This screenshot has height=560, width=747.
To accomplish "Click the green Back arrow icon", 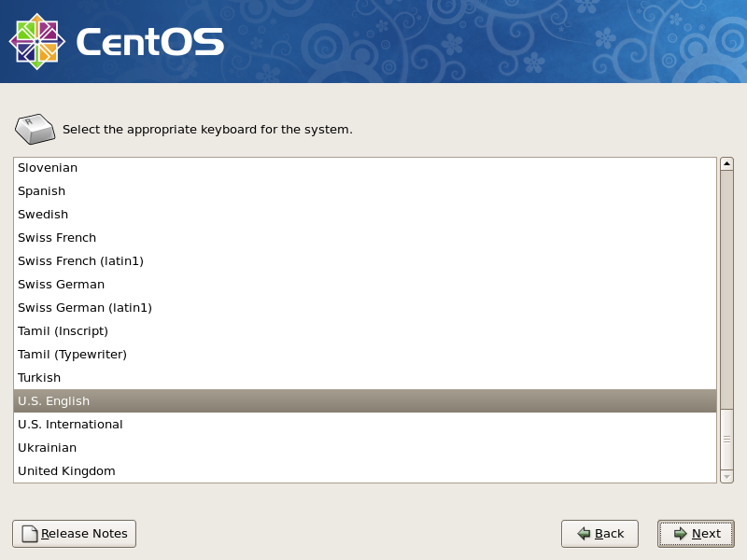I will [x=584, y=534].
